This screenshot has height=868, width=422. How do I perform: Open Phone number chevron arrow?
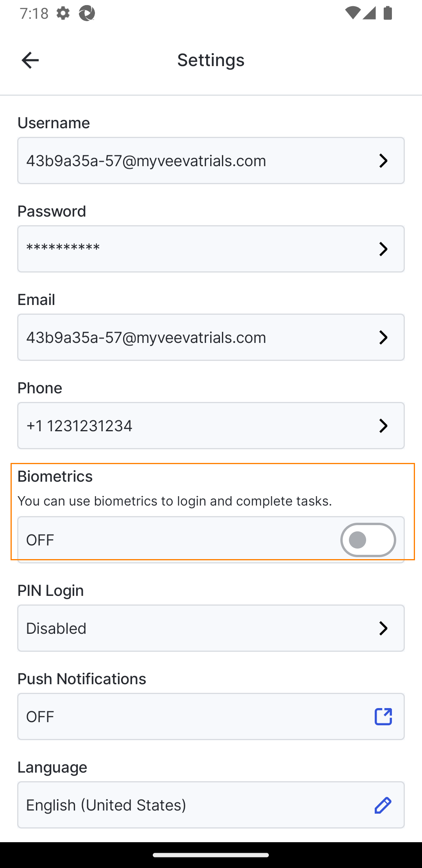point(383,426)
